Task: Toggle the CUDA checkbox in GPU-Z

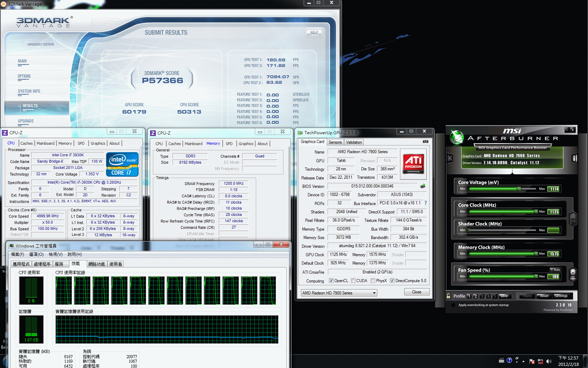Action: [x=353, y=281]
